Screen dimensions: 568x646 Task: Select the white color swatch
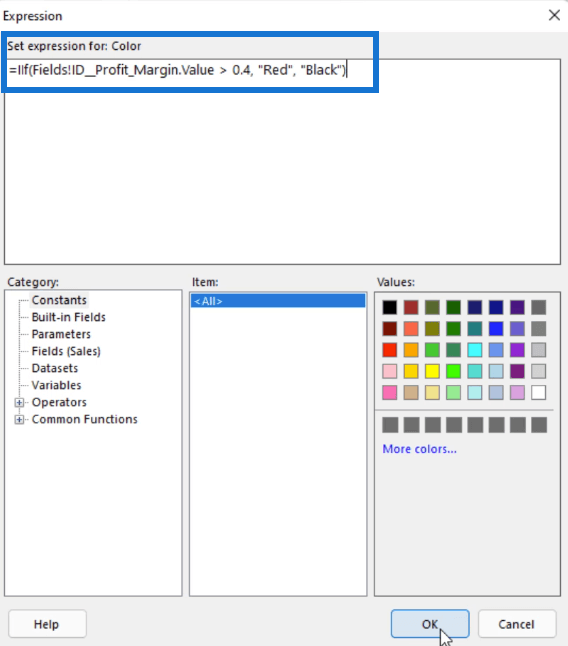(x=538, y=393)
